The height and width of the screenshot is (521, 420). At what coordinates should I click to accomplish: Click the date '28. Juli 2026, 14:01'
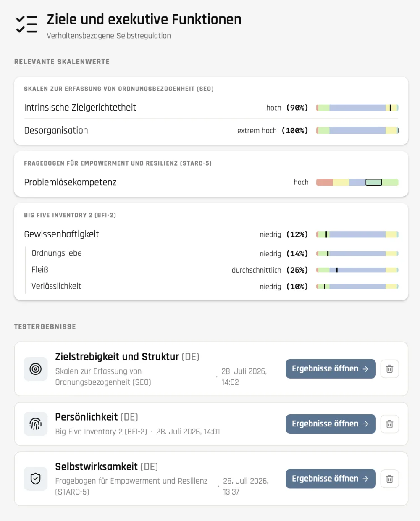pyautogui.click(x=188, y=432)
